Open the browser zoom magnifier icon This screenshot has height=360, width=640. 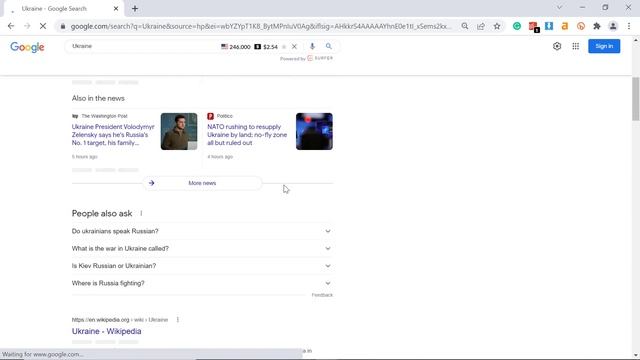coord(464,26)
